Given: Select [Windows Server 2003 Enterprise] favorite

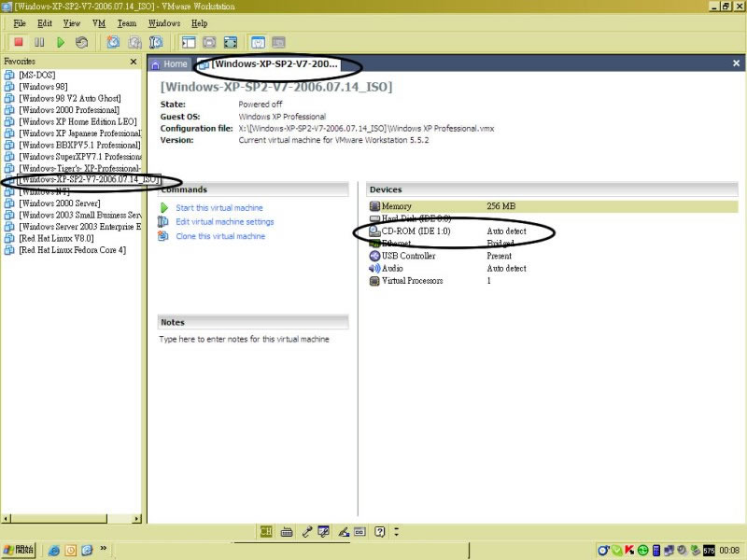Looking at the screenshot, I should pyautogui.click(x=80, y=226).
